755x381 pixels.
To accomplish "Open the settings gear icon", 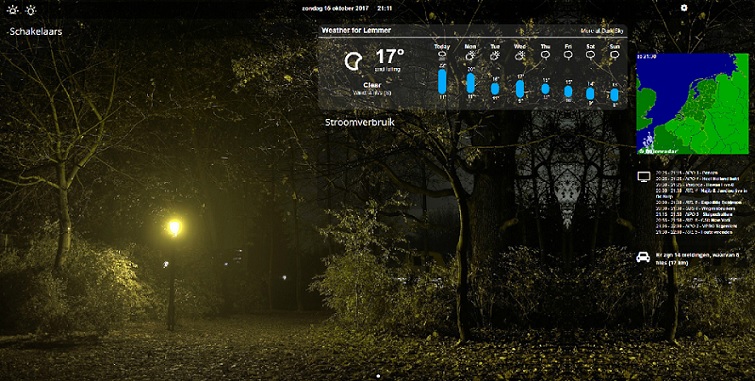I will [x=684, y=8].
